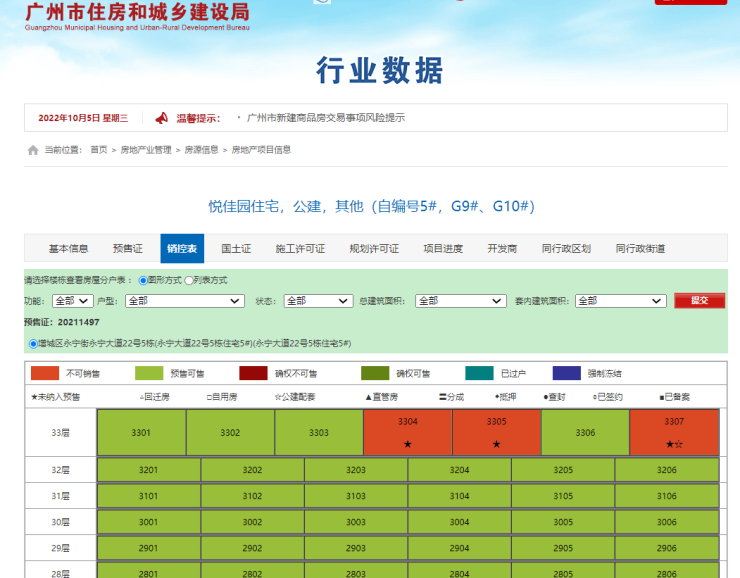
Task: Select unit 3102 in the grid
Action: pos(252,496)
